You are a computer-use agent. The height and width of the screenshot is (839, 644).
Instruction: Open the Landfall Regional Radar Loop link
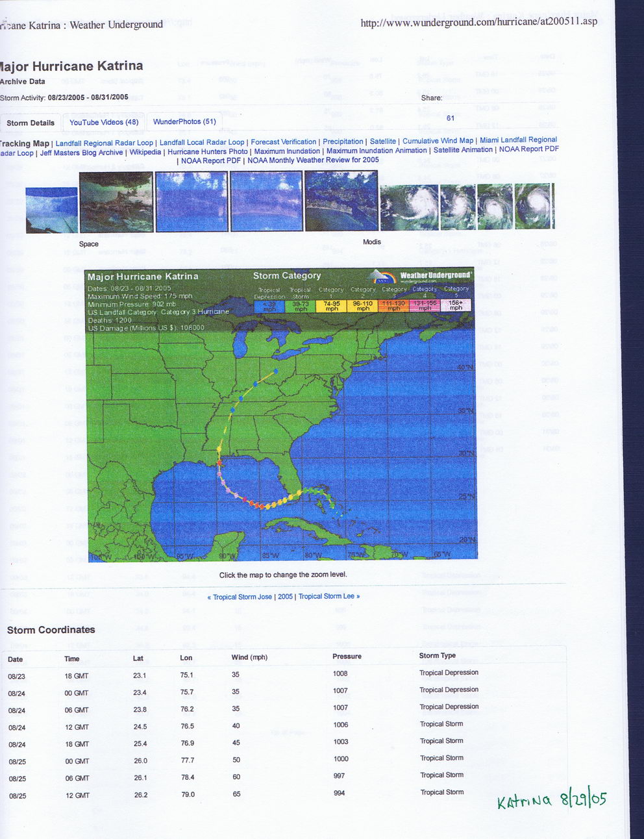click(105, 143)
